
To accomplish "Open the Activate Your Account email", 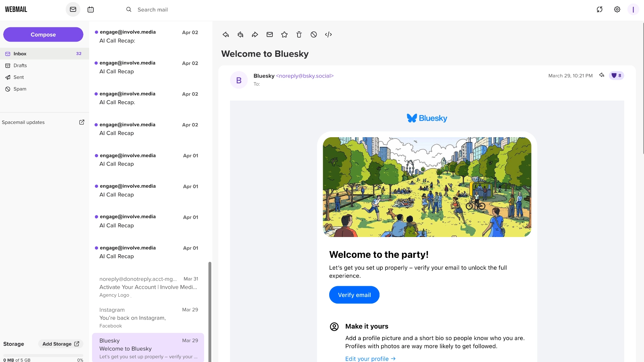I will (x=148, y=287).
